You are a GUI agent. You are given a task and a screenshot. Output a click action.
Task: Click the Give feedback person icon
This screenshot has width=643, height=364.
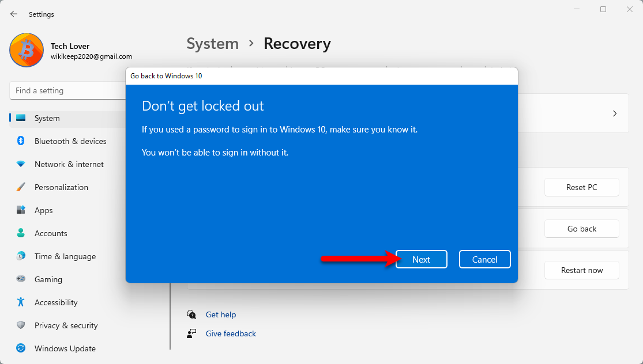[x=191, y=333]
